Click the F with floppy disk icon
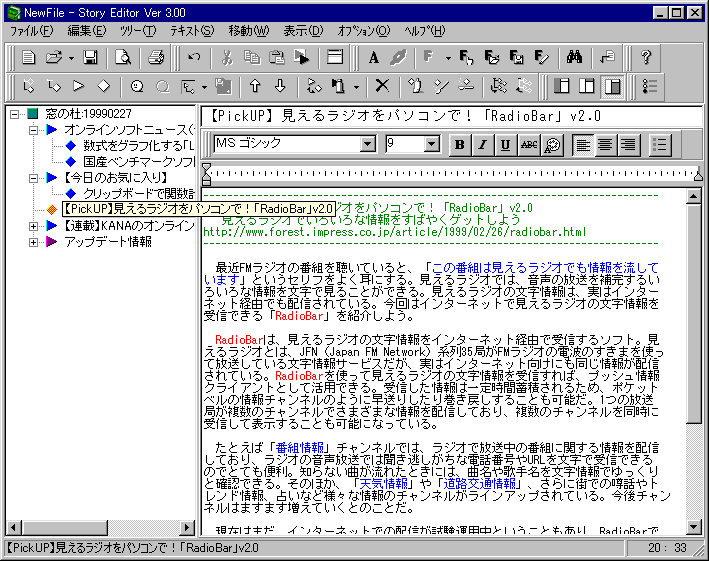 (x=516, y=57)
